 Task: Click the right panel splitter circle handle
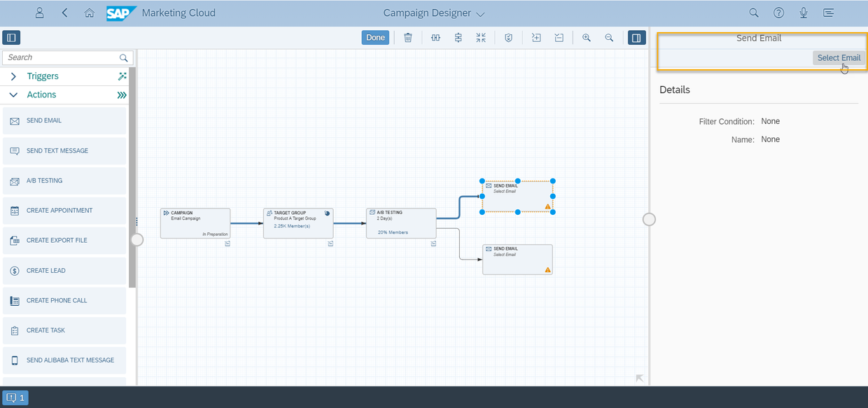point(649,219)
